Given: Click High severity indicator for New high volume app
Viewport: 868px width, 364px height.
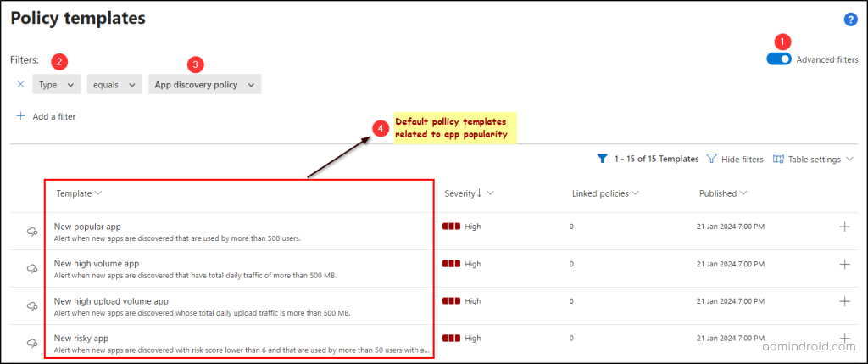Looking at the screenshot, I should point(462,264).
